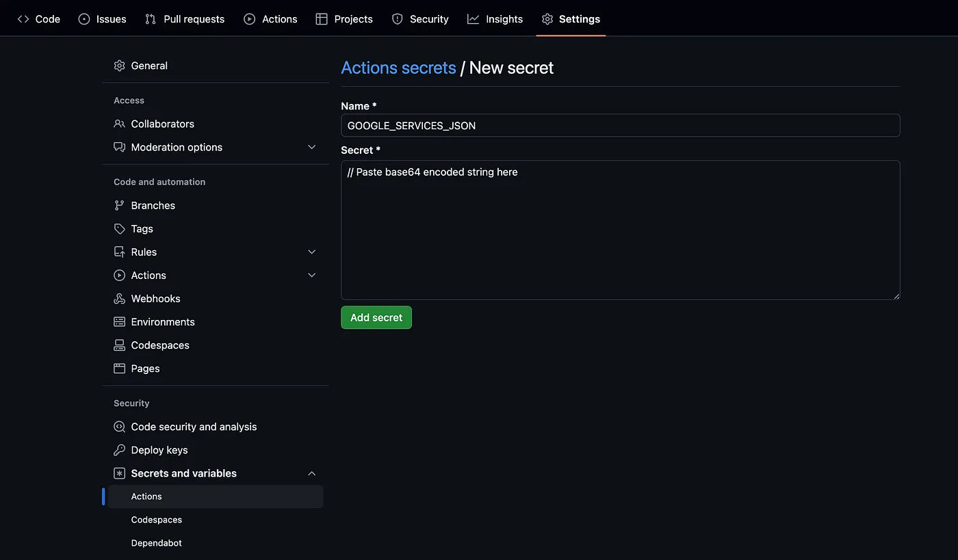Open the Pull requests tab

pyautogui.click(x=185, y=19)
